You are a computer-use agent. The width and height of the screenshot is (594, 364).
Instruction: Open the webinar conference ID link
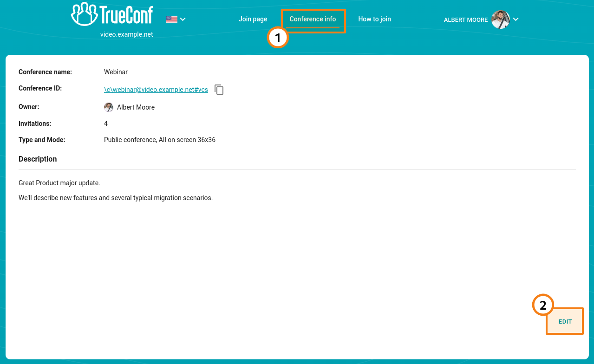[156, 90]
